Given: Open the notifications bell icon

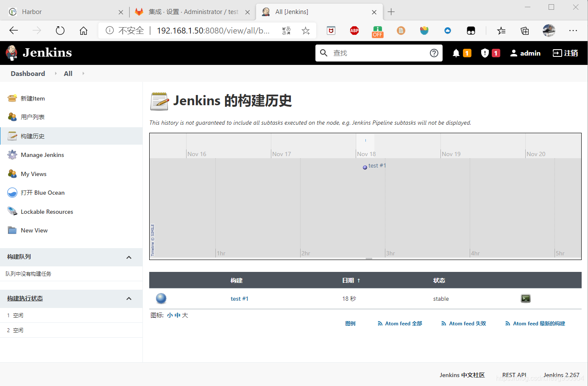Looking at the screenshot, I should click(x=456, y=53).
